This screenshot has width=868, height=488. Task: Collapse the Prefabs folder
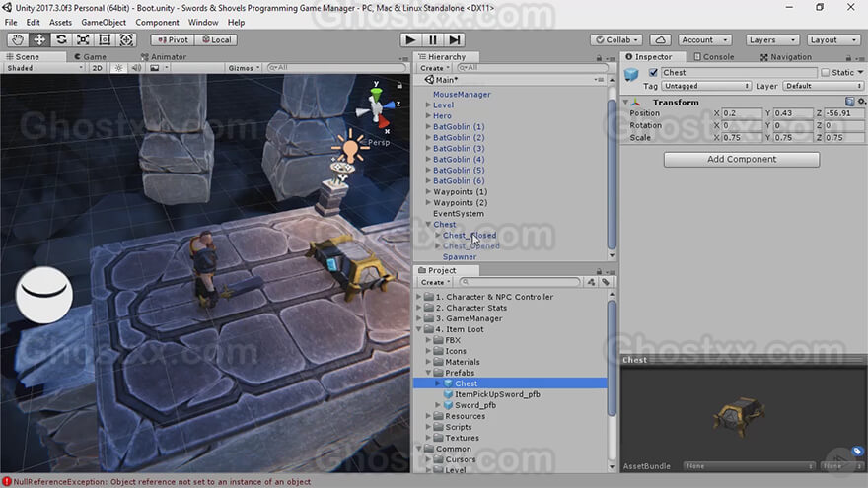point(428,373)
